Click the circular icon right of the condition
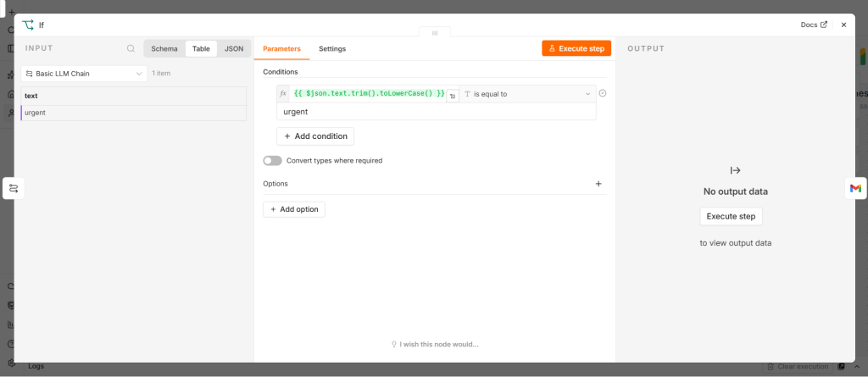Image resolution: width=868 pixels, height=377 pixels. coord(603,93)
